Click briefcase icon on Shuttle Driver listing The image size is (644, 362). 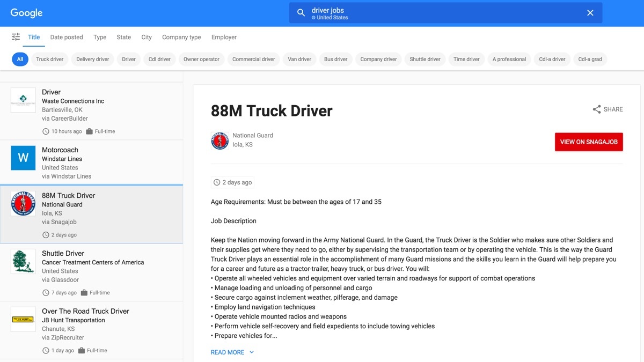84,293
